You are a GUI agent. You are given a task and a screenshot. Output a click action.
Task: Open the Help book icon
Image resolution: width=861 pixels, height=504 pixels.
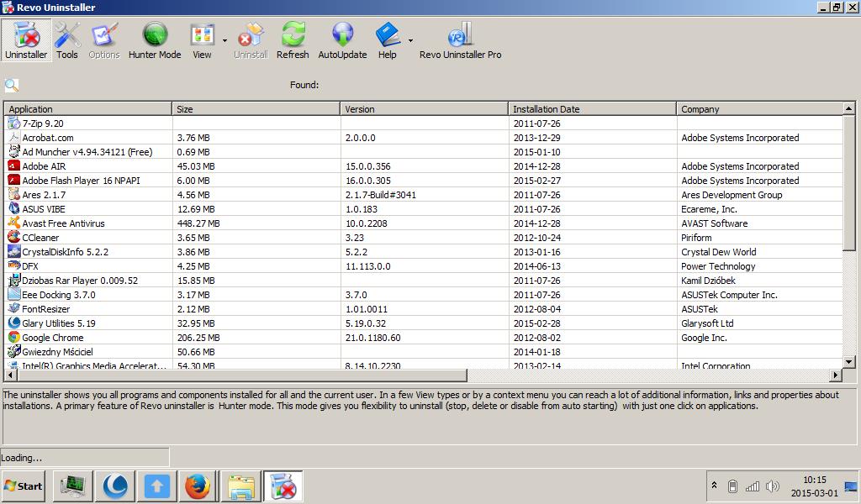click(388, 40)
